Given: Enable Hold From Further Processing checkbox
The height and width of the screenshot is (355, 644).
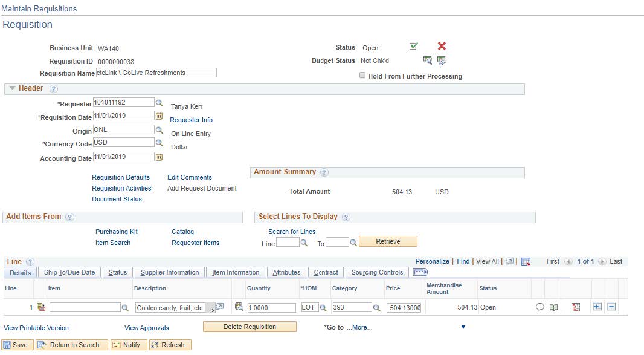Looking at the screenshot, I should [x=362, y=76].
